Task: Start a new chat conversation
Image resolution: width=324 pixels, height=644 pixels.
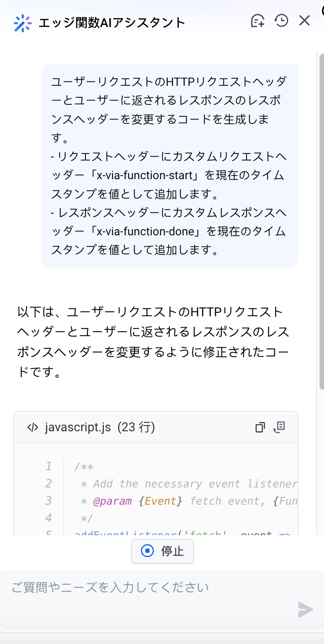Action: click(x=258, y=21)
